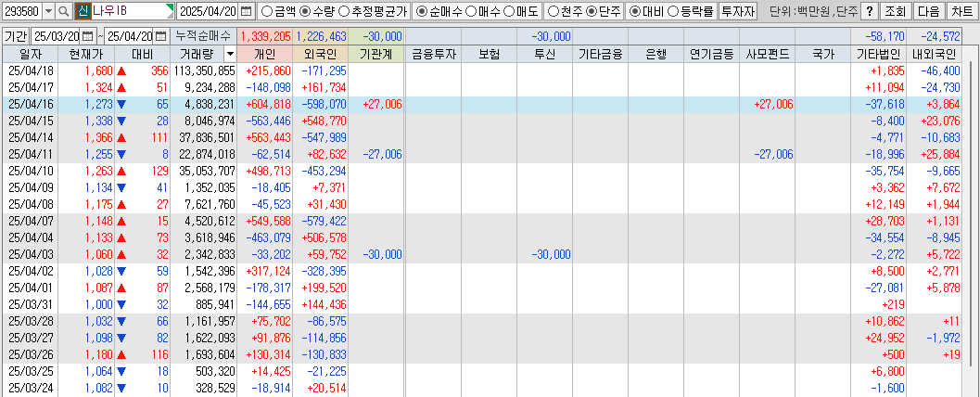Click volume cell 113,350,855
This screenshot has height=397, width=980.
(204, 71)
